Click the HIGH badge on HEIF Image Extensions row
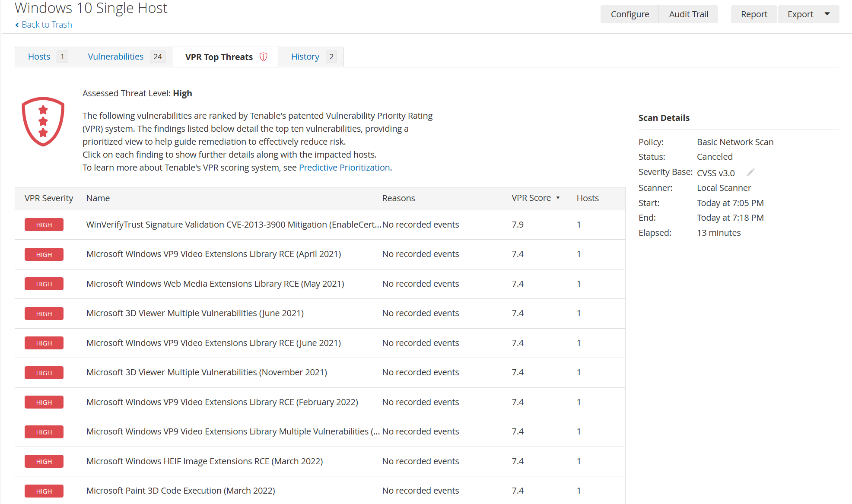 (x=44, y=461)
